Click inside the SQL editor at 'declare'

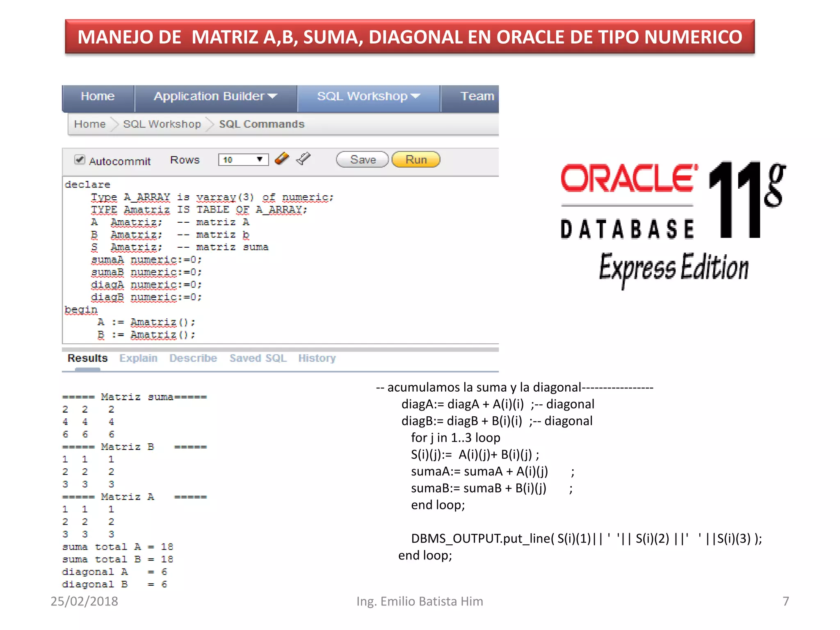click(x=87, y=185)
